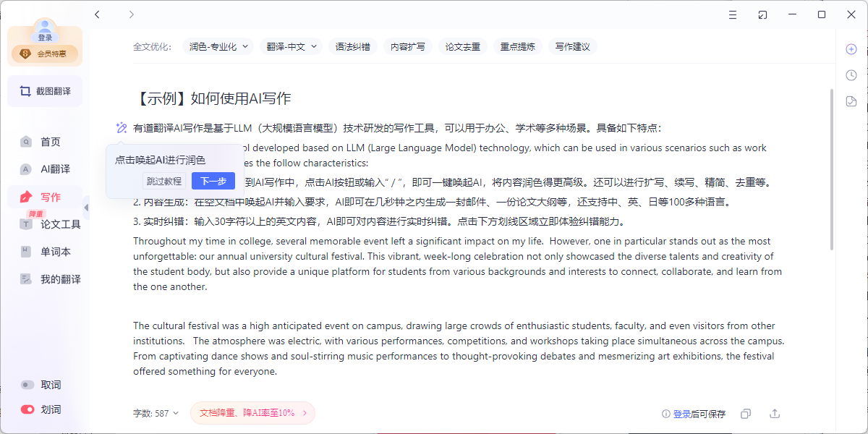
Task: Click the back navigation arrow
Action: [98, 14]
